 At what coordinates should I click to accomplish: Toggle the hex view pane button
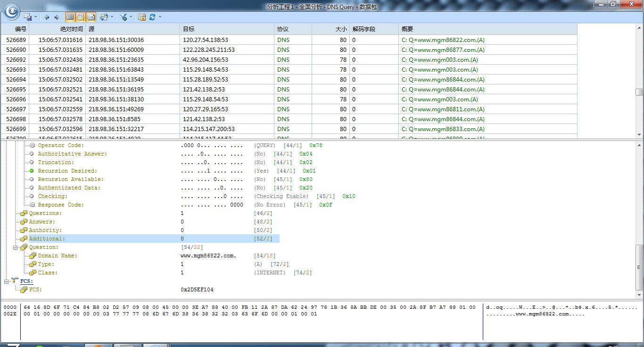pyautogui.click(x=91, y=17)
